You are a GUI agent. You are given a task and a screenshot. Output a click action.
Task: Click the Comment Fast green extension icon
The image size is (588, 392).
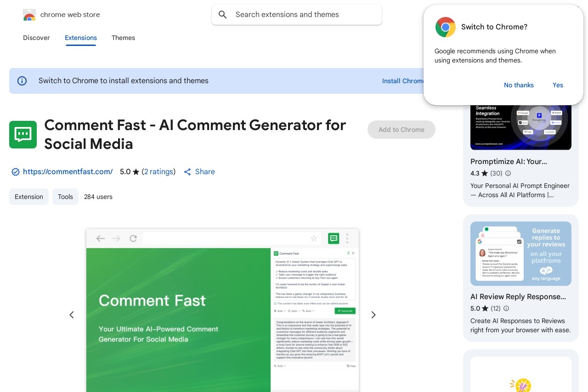(x=23, y=135)
